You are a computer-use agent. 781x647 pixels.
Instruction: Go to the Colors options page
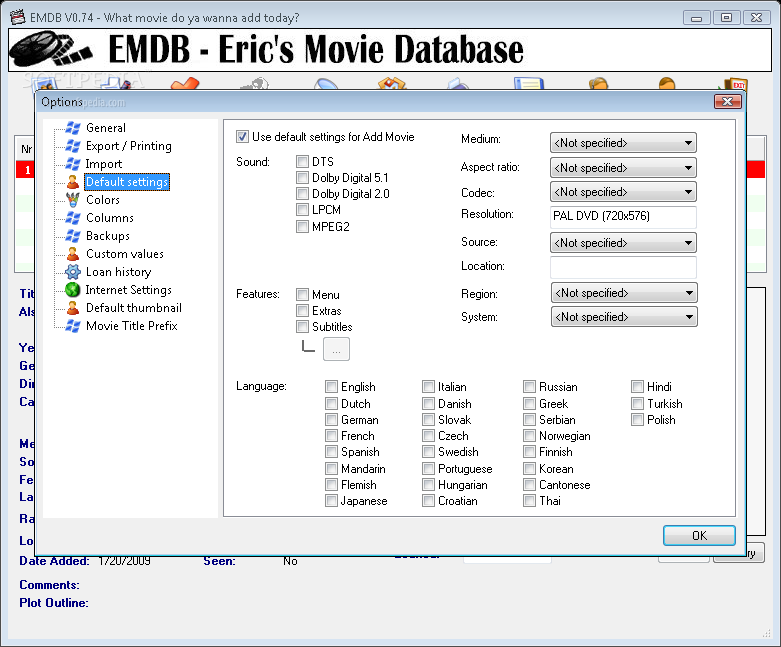[x=103, y=200]
